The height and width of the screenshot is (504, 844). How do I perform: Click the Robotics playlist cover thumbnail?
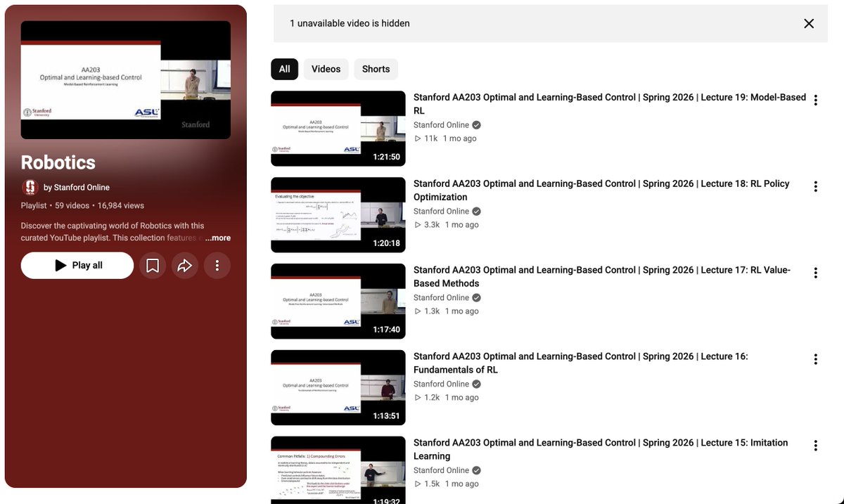coord(126,80)
